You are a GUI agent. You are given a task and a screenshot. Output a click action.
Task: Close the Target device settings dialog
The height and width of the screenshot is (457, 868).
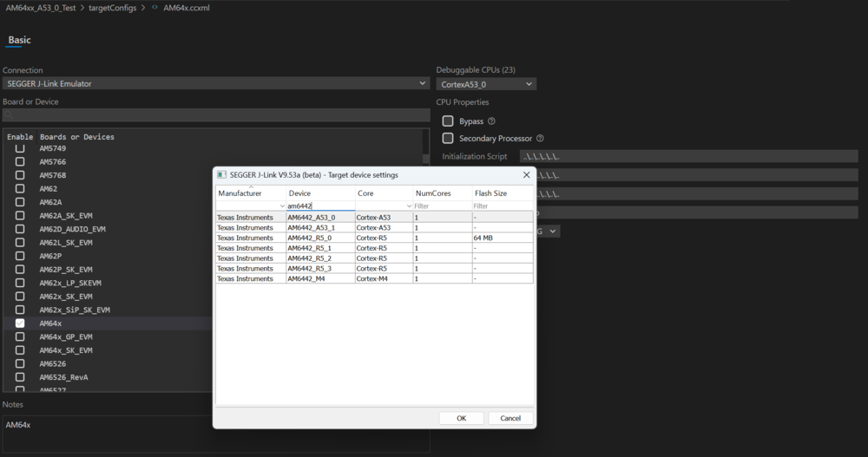coord(527,175)
